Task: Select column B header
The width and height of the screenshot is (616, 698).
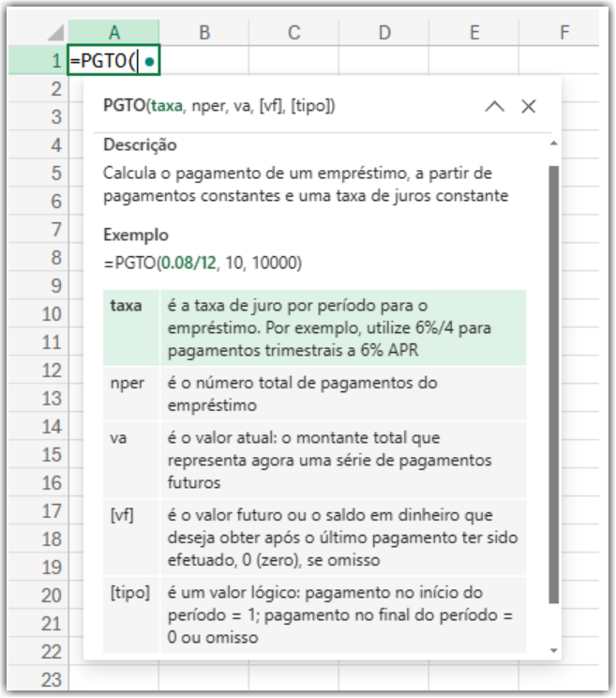Action: pyautogui.click(x=204, y=33)
